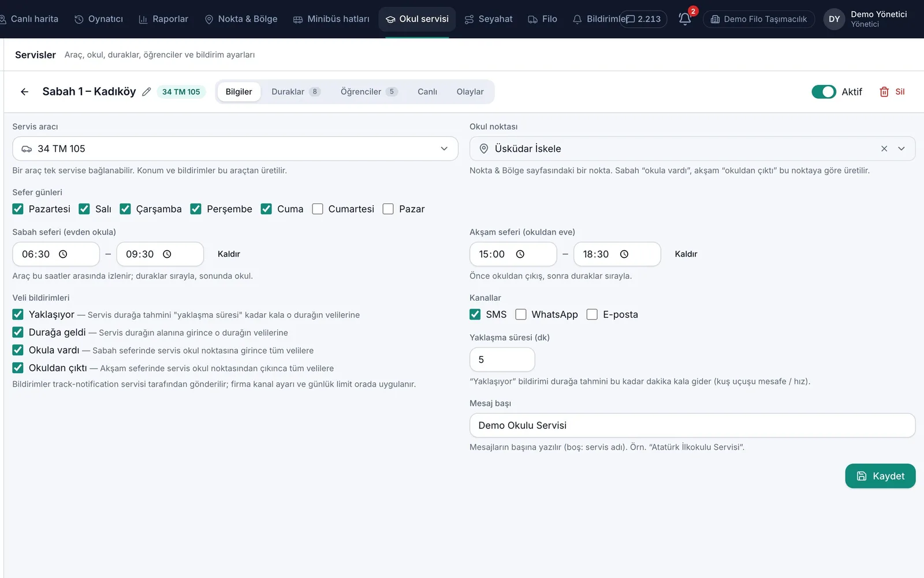Uncheck Okuldan çıktı notification
Image resolution: width=924 pixels, height=578 pixels.
click(x=18, y=368)
